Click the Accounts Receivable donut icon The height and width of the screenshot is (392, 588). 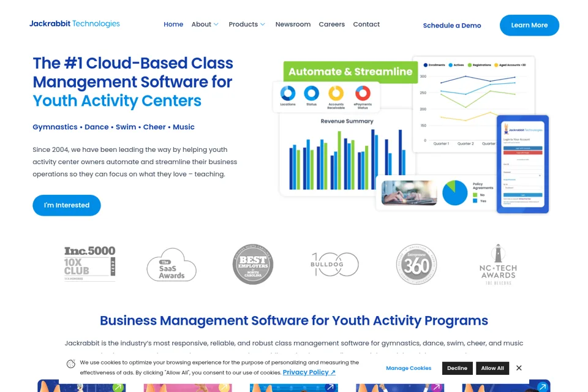tap(336, 93)
